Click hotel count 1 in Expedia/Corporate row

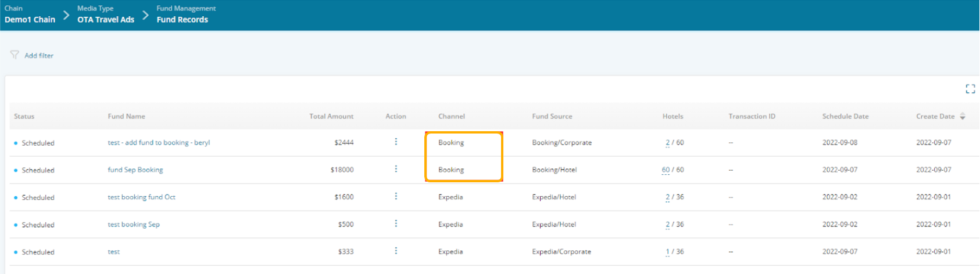point(667,252)
